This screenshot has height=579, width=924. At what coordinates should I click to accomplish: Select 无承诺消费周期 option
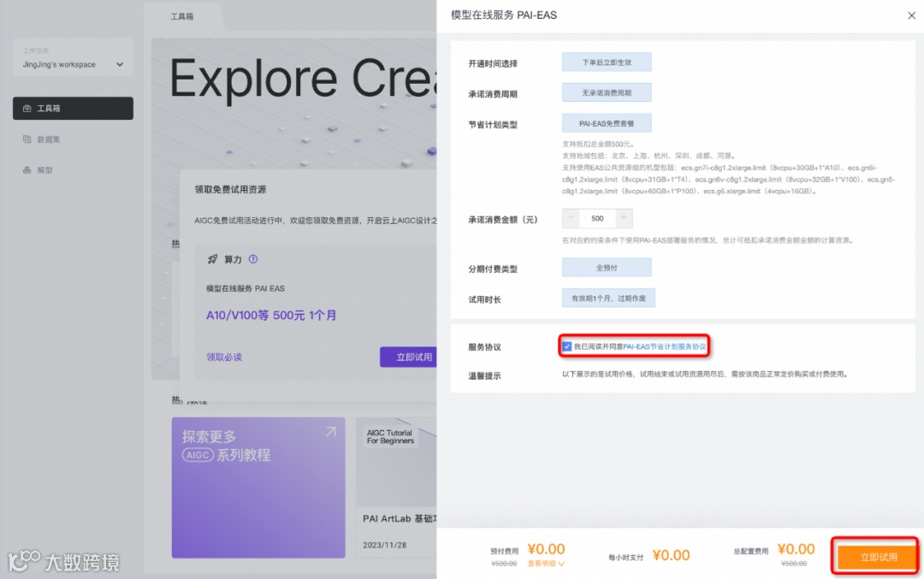tap(607, 93)
